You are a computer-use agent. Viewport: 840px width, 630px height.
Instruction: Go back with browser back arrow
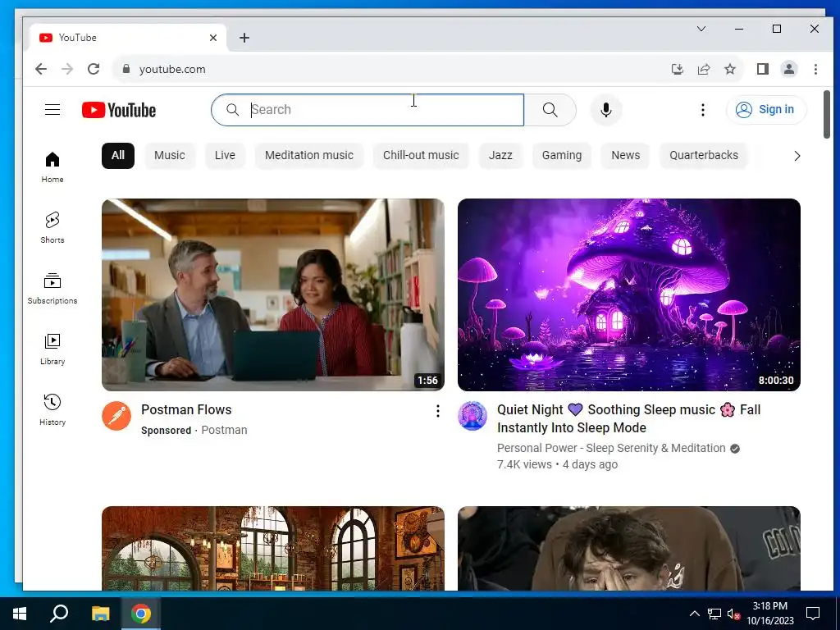pos(41,69)
